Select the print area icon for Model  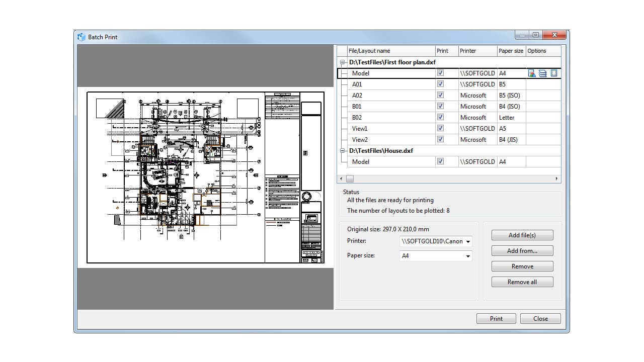(553, 73)
